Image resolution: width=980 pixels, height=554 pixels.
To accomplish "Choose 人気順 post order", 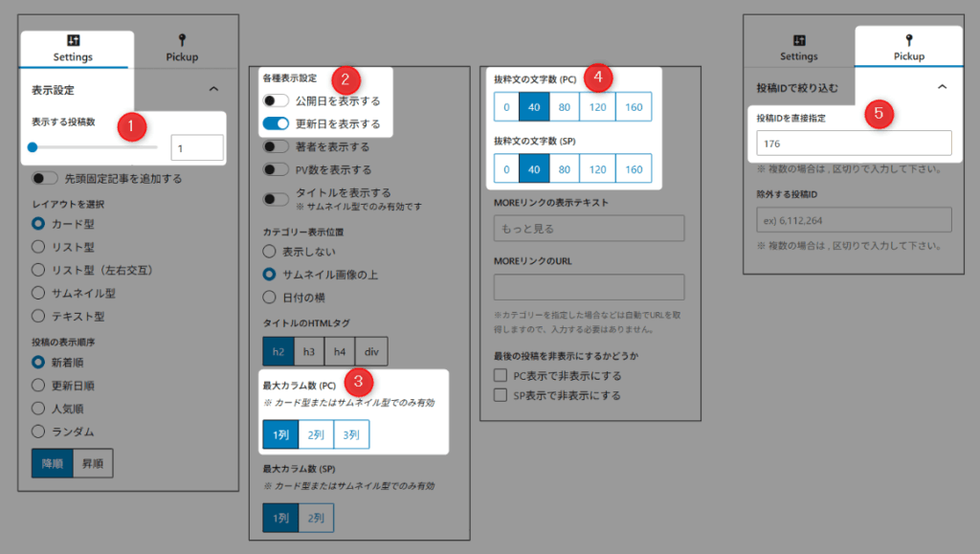I will (x=38, y=409).
